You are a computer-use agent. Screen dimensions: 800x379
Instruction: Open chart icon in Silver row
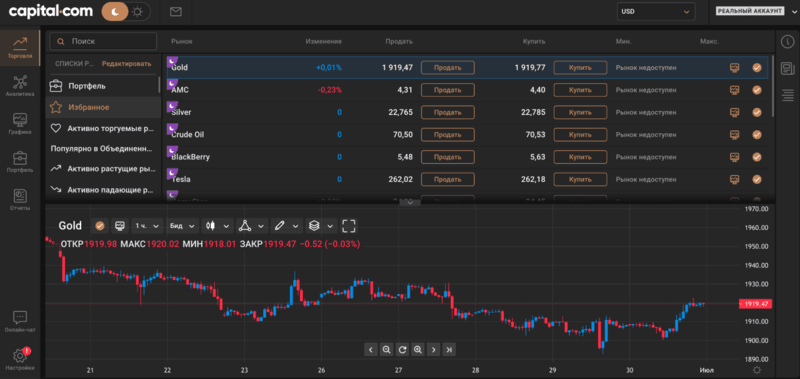(734, 112)
